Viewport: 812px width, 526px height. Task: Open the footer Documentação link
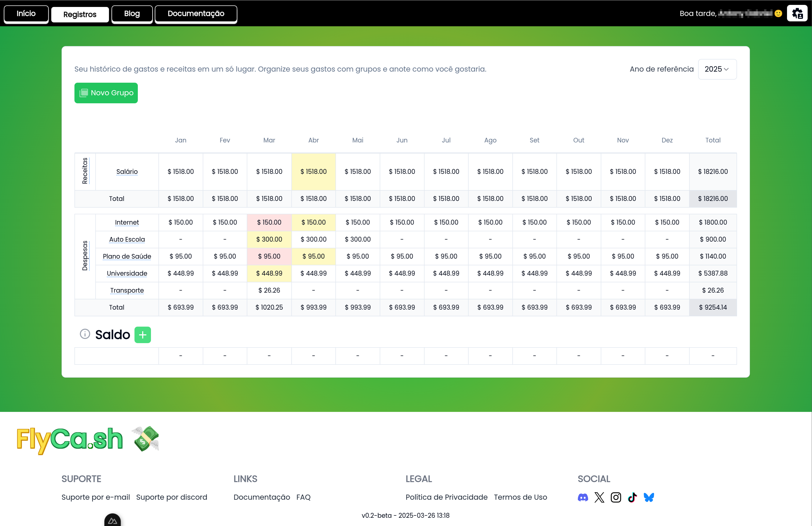pyautogui.click(x=262, y=497)
